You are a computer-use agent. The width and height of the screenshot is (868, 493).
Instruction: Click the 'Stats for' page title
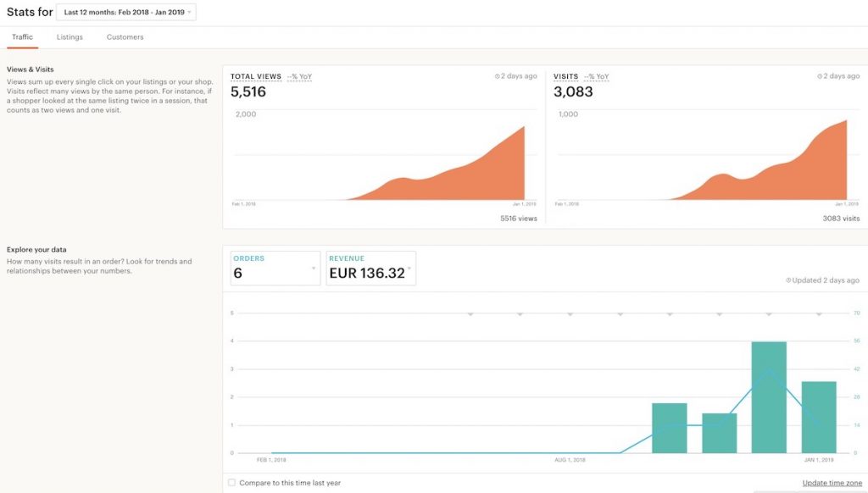coord(30,12)
